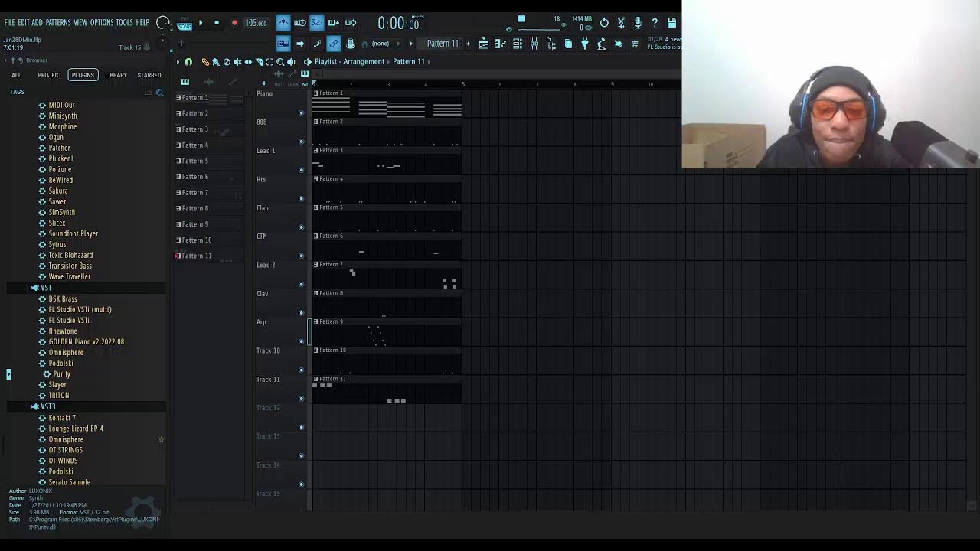Select the Purity plugin in browser
This screenshot has width=980, height=551.
pyautogui.click(x=62, y=374)
